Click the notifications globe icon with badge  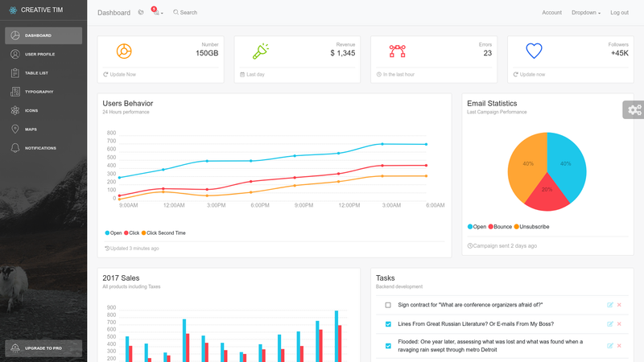click(x=156, y=11)
